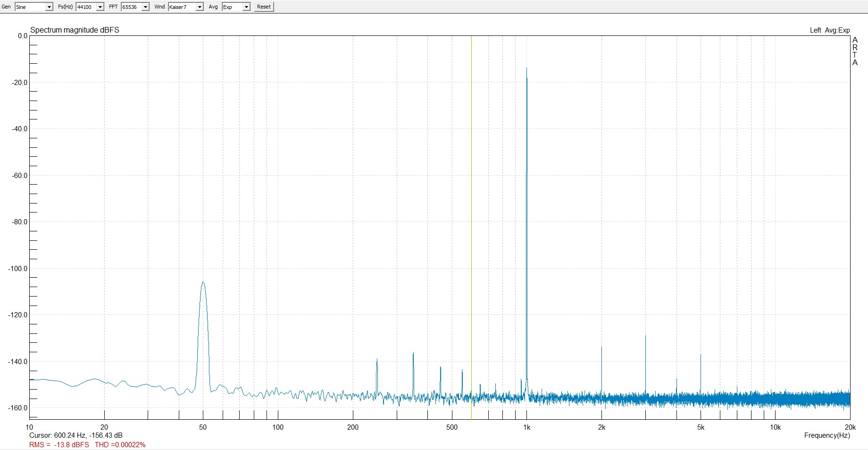Image resolution: width=868 pixels, height=450 pixels.
Task: Click the 1k frequency axis label
Action: pyautogui.click(x=527, y=427)
